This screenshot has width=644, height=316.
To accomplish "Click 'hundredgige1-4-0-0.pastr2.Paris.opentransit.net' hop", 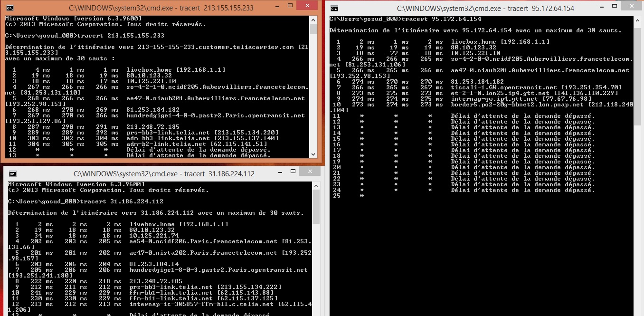I will coord(216,115).
